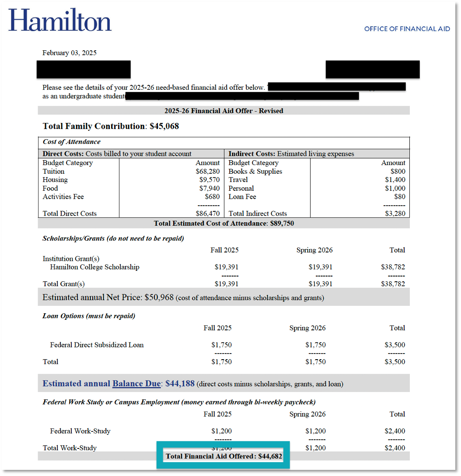Screen dimensions: 461x476
Task: Click the Food amount '$7,940'
Action: point(210,188)
